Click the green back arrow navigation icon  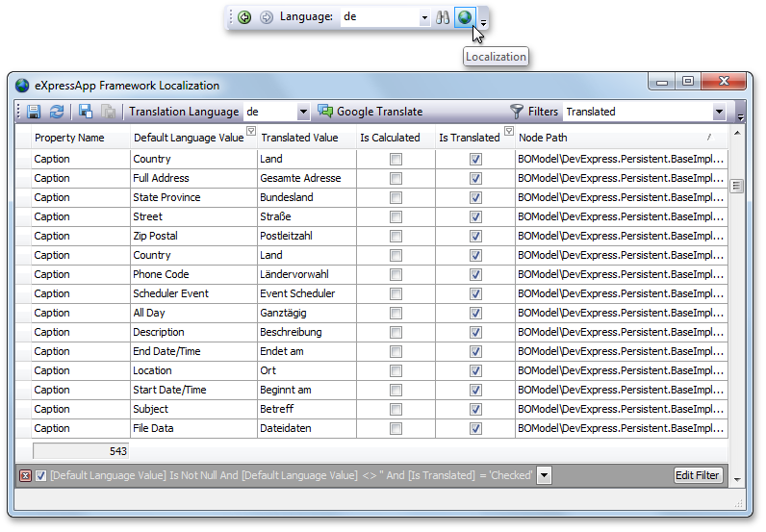tap(244, 17)
